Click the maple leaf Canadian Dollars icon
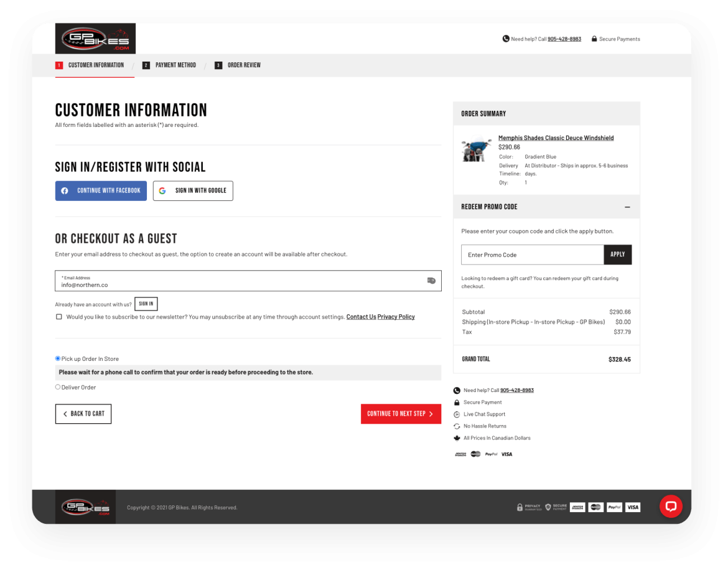Viewport: 728px width, 570px height. (x=457, y=437)
